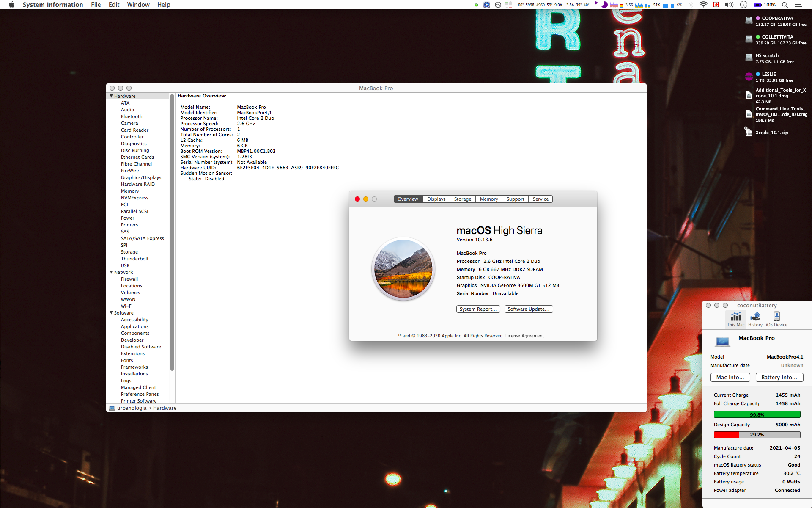Click the 29.2% design capacity bar
This screenshot has width=812, height=508.
(x=757, y=435)
